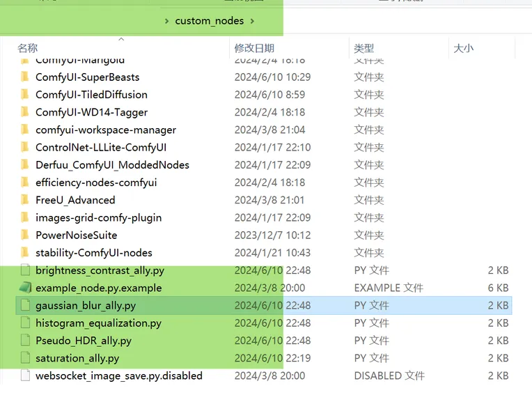
Task: Select the ComfyUI-WD14-Tagger folder name
Action: [91, 112]
